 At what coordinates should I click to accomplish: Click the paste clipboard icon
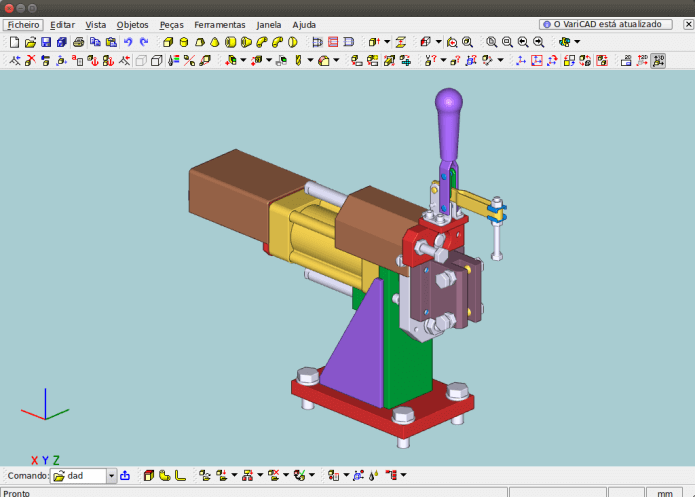pyautogui.click(x=111, y=42)
